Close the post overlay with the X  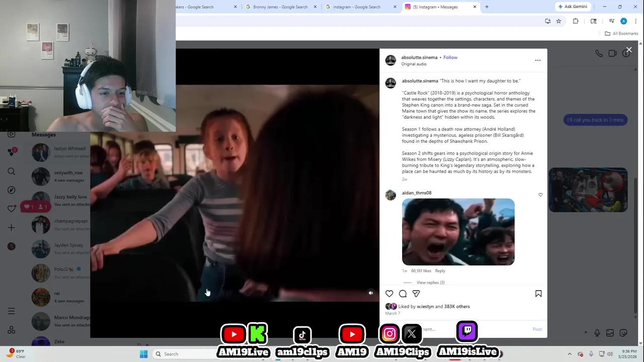[629, 50]
